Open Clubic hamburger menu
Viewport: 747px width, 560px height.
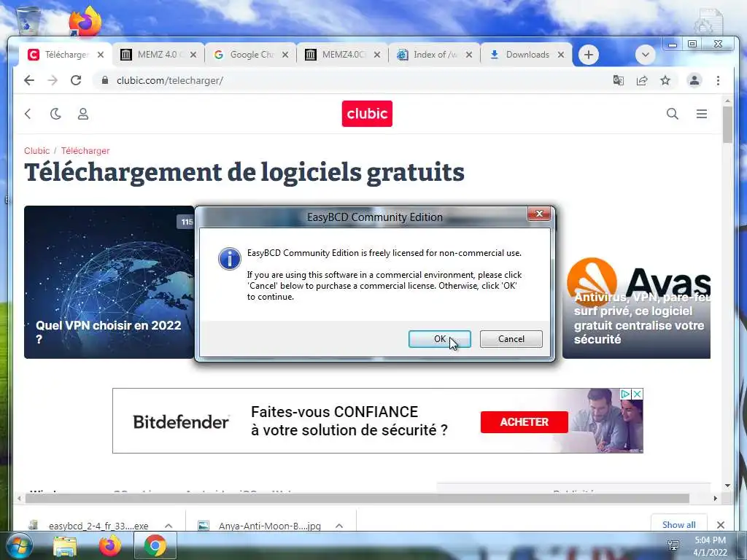tap(701, 114)
